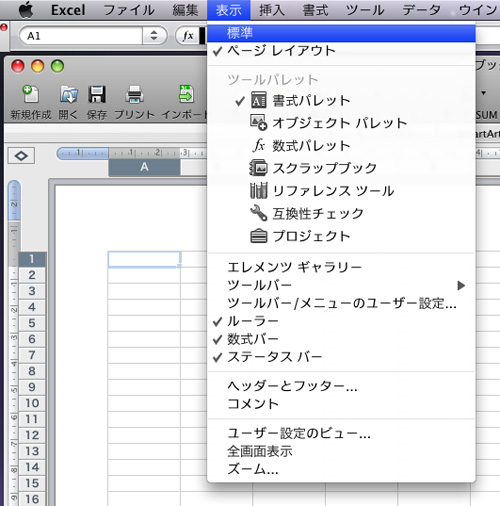Open 数式パレット from the menu
500x506 pixels.
click(x=341, y=146)
